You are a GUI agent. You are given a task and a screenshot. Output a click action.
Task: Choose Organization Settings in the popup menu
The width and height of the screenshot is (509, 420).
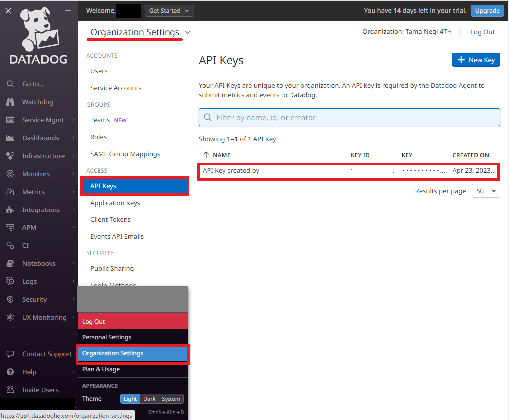pyautogui.click(x=133, y=353)
